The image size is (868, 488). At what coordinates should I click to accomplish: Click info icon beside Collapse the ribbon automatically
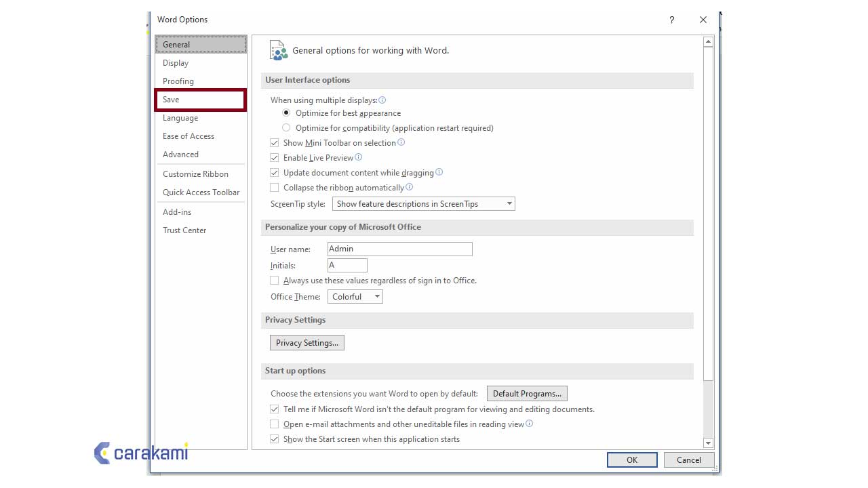click(x=410, y=187)
